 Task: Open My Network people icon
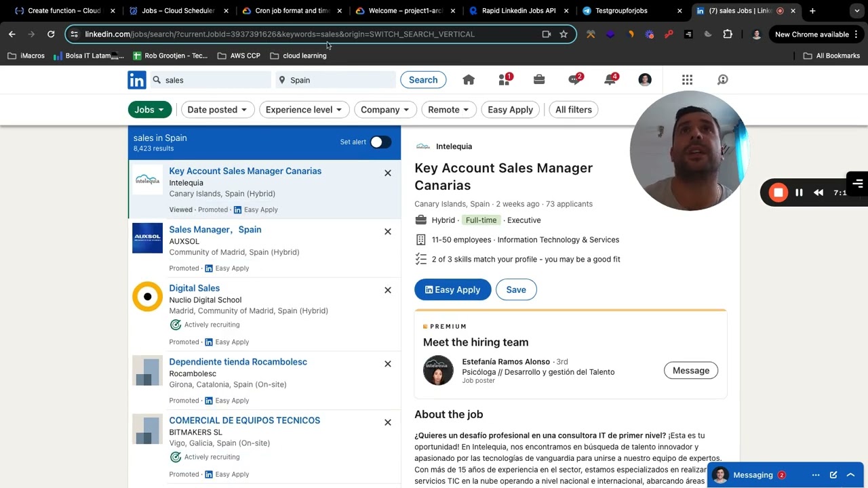pyautogui.click(x=505, y=80)
